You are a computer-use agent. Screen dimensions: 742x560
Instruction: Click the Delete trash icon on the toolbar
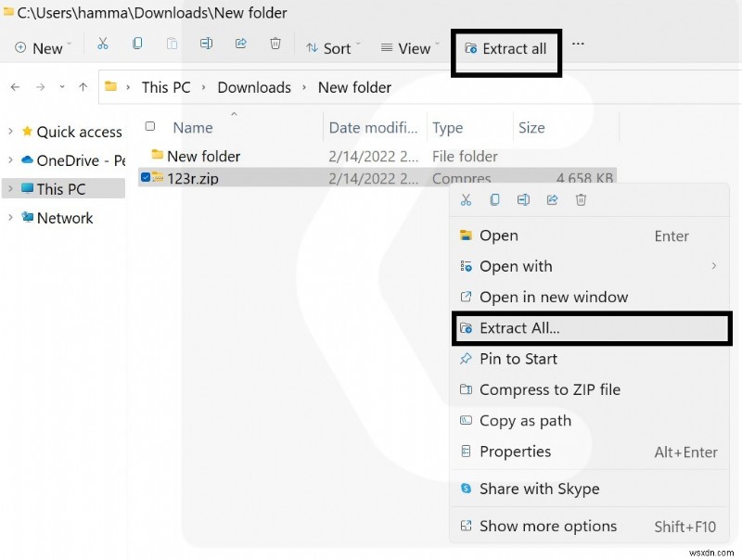click(x=275, y=43)
